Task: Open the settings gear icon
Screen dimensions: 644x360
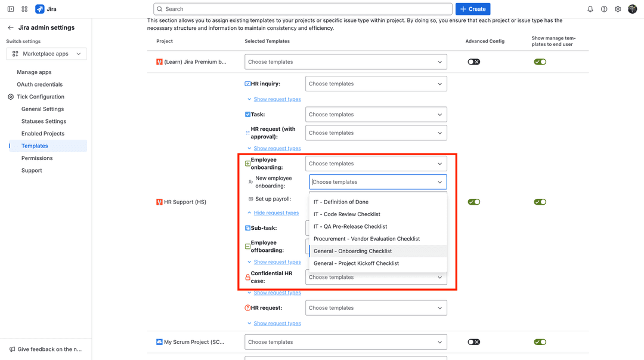Action: point(618,8)
